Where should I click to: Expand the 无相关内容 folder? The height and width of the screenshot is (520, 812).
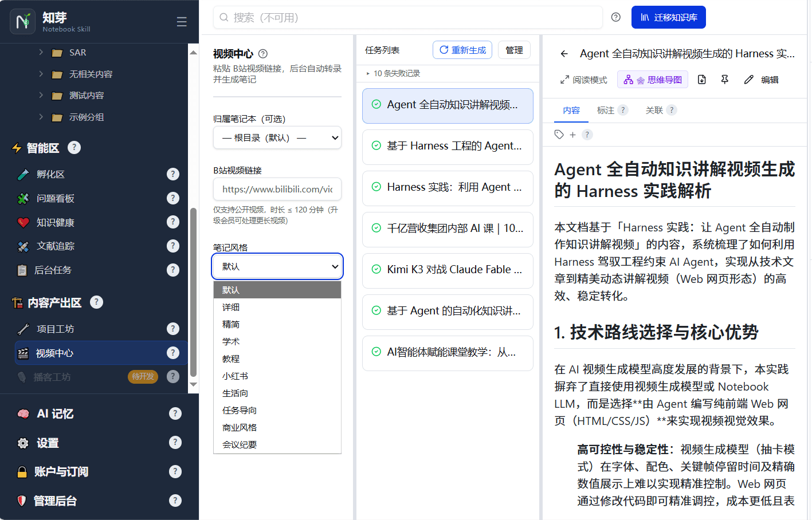click(x=41, y=74)
